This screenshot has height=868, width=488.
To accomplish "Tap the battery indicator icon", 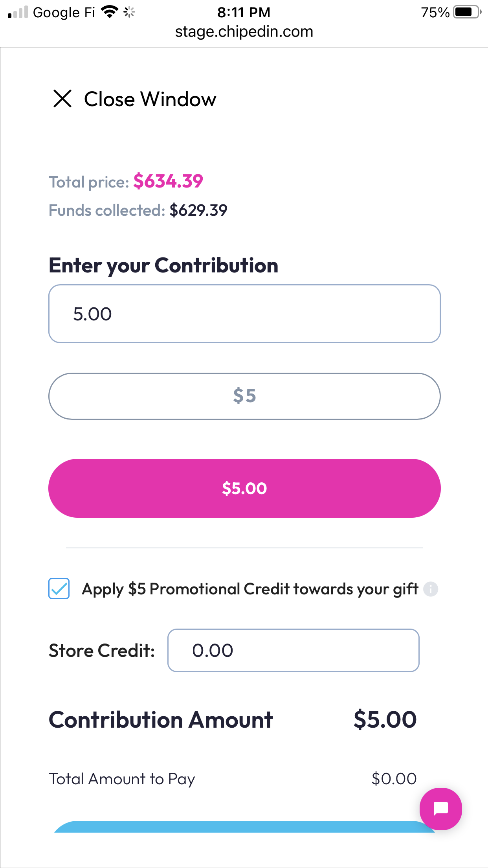I will point(467,12).
